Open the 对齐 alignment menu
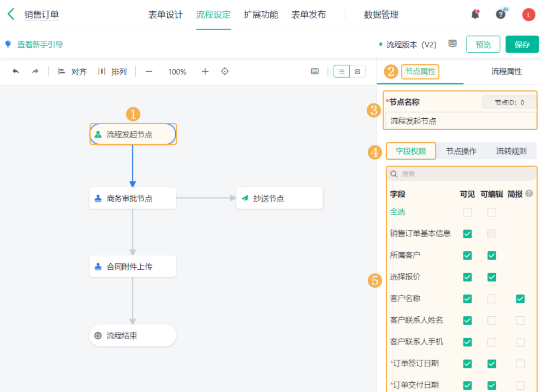 click(72, 71)
